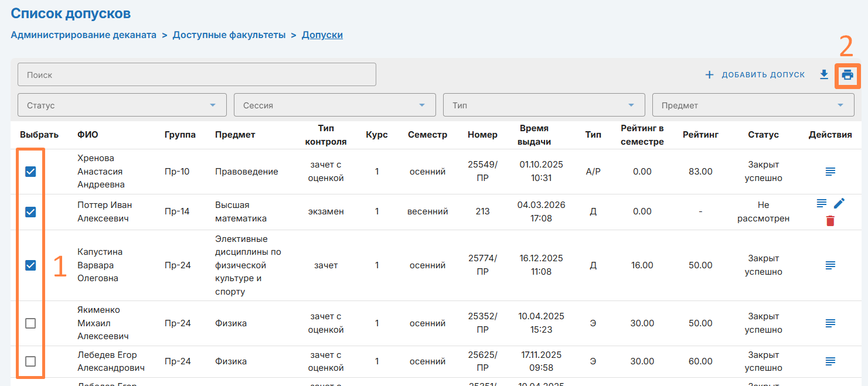Select the checkbox for Якименко Михаил Алексеевич
The width and height of the screenshot is (868, 386).
click(x=30, y=323)
